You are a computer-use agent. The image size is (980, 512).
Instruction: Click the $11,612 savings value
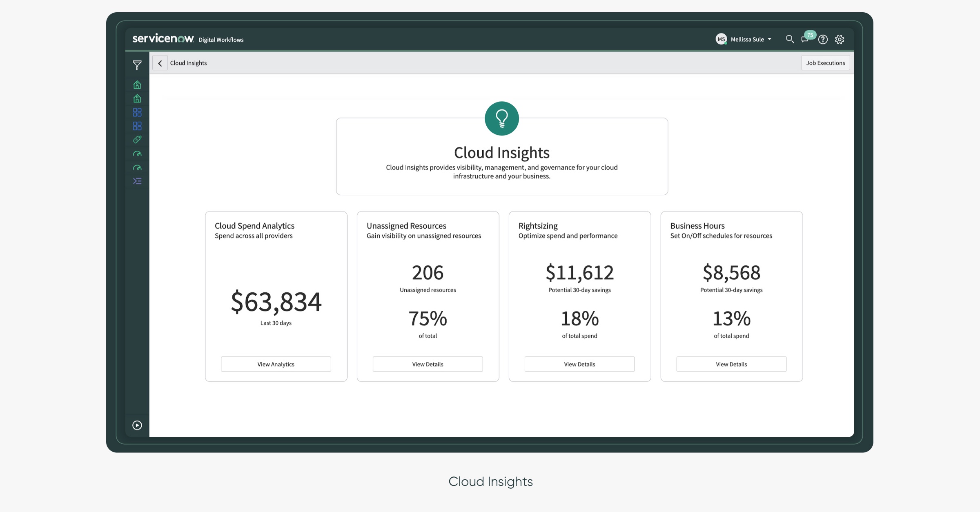point(579,272)
